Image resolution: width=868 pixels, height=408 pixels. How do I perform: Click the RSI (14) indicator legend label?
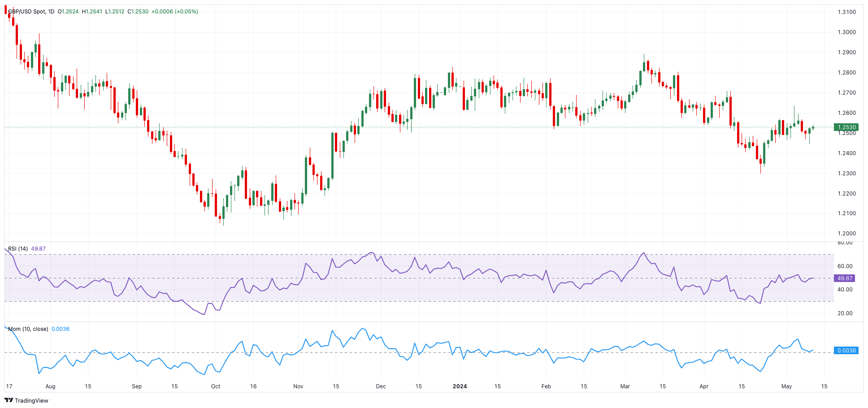pyautogui.click(x=18, y=249)
